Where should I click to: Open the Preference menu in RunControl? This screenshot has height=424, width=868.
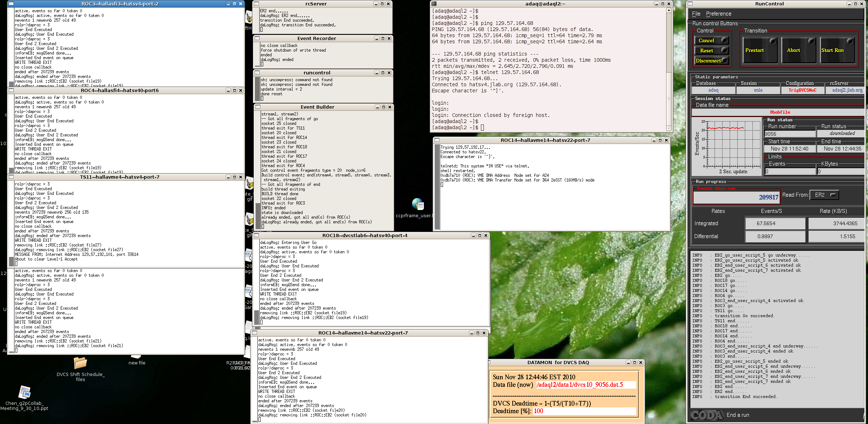pyautogui.click(x=719, y=14)
